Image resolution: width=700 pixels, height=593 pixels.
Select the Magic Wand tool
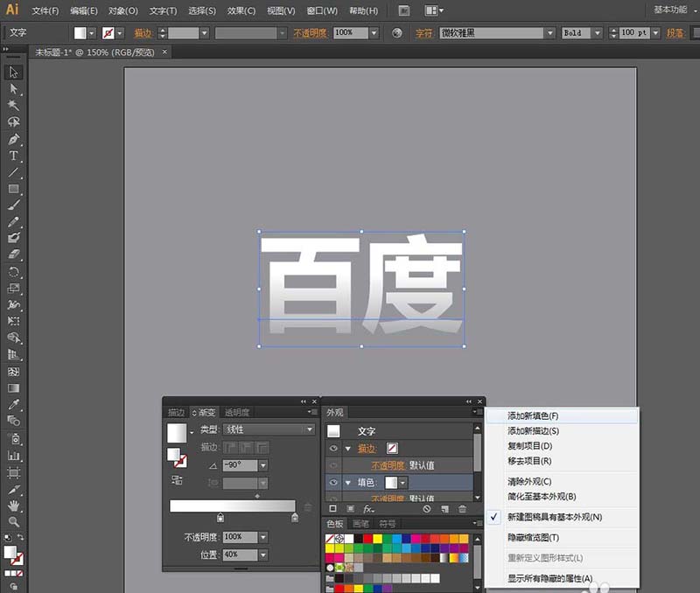[x=13, y=105]
